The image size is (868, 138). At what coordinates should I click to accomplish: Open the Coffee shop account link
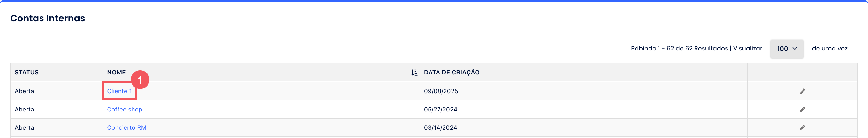click(124, 109)
